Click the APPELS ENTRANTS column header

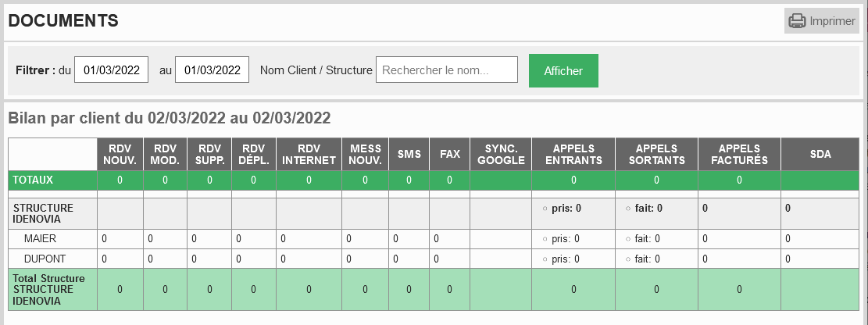tap(573, 155)
